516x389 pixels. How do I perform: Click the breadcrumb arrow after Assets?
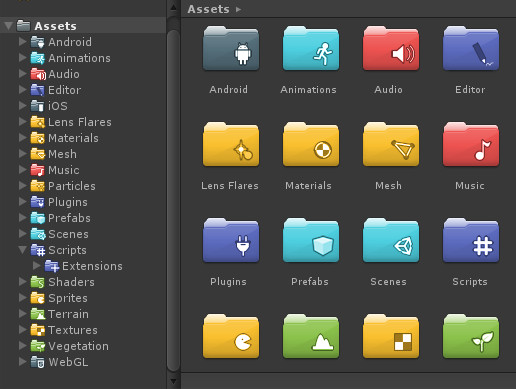[238, 9]
